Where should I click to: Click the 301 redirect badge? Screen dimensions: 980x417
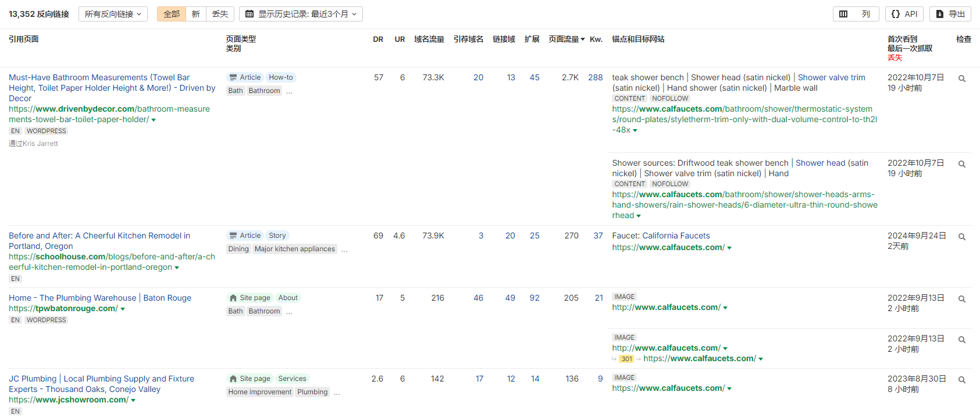pyautogui.click(x=626, y=359)
